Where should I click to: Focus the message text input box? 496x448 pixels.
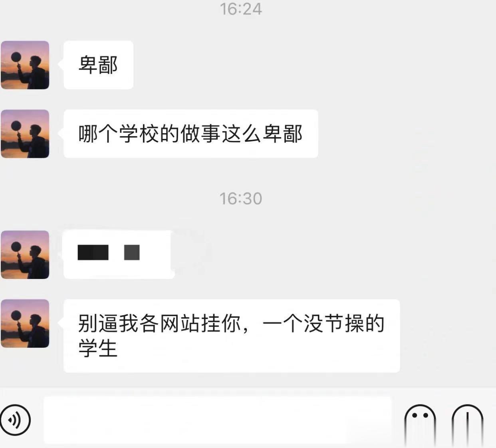218,420
